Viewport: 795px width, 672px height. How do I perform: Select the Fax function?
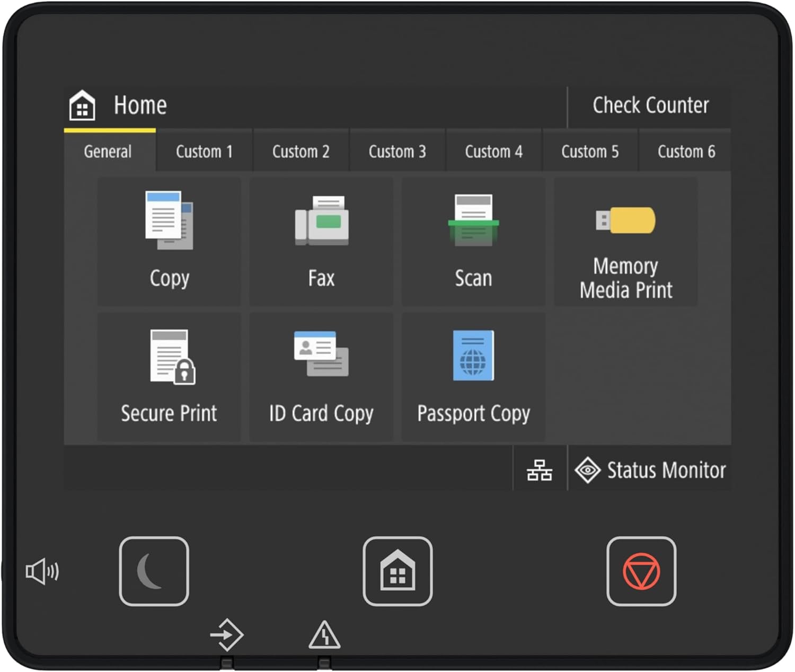pyautogui.click(x=321, y=242)
